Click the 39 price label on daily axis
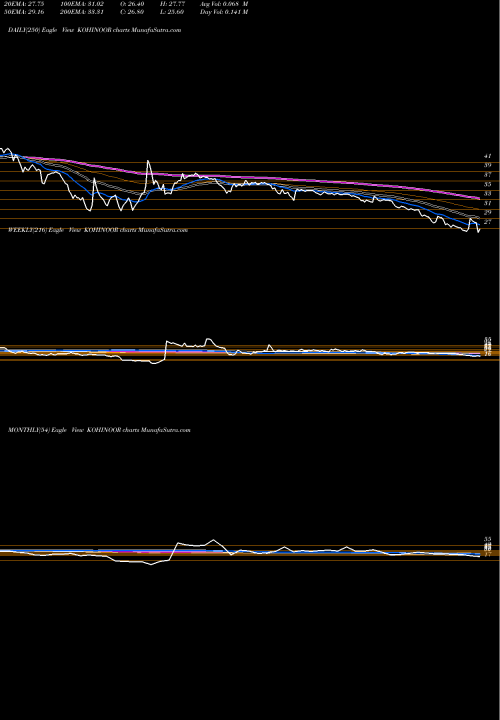The width and height of the screenshot is (500, 720). point(488,165)
